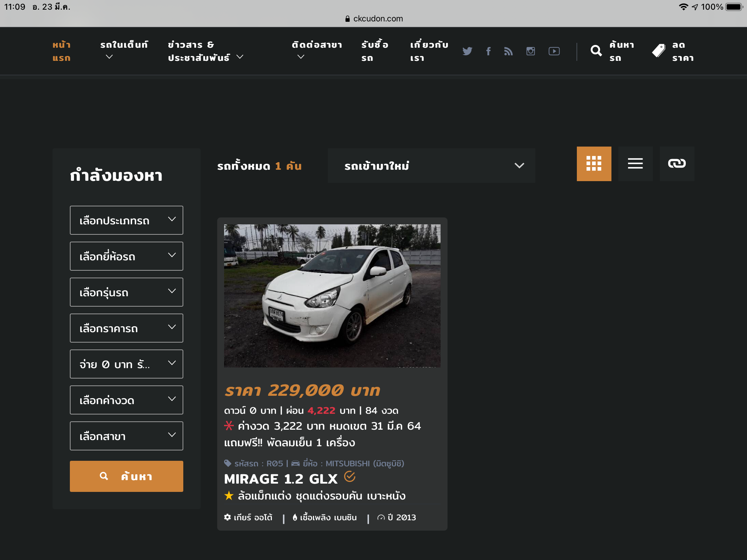Click the link-style view icon
The width and height of the screenshot is (747, 560).
point(677,164)
